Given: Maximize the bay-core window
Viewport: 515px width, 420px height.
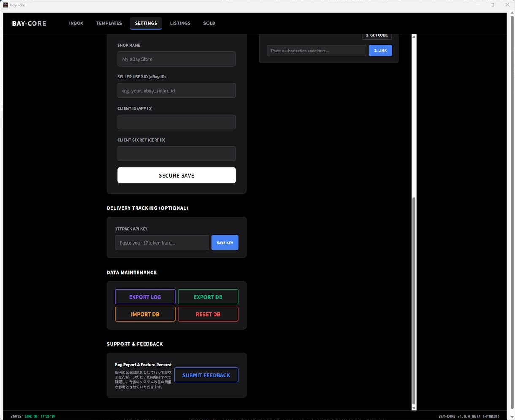Looking at the screenshot, I should [492, 5].
